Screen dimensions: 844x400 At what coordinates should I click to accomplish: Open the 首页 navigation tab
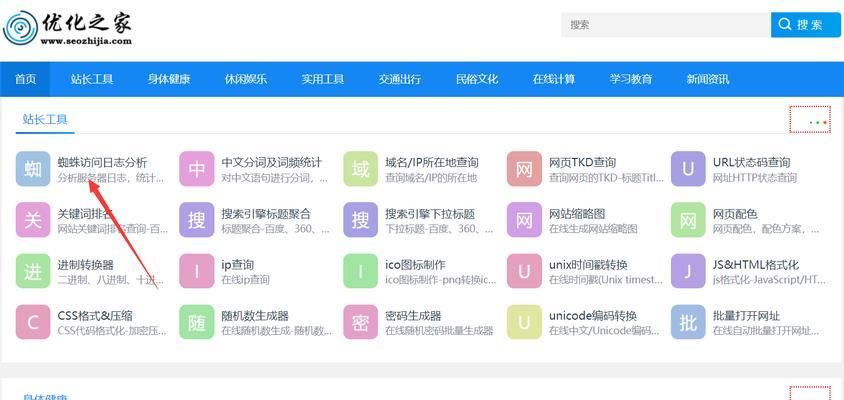click(25, 79)
